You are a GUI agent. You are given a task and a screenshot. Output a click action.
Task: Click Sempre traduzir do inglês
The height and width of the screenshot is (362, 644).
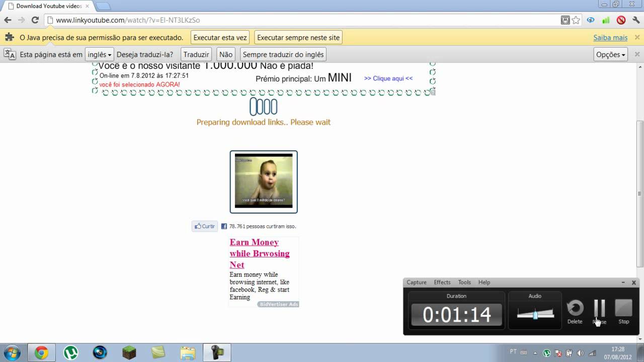pos(283,54)
